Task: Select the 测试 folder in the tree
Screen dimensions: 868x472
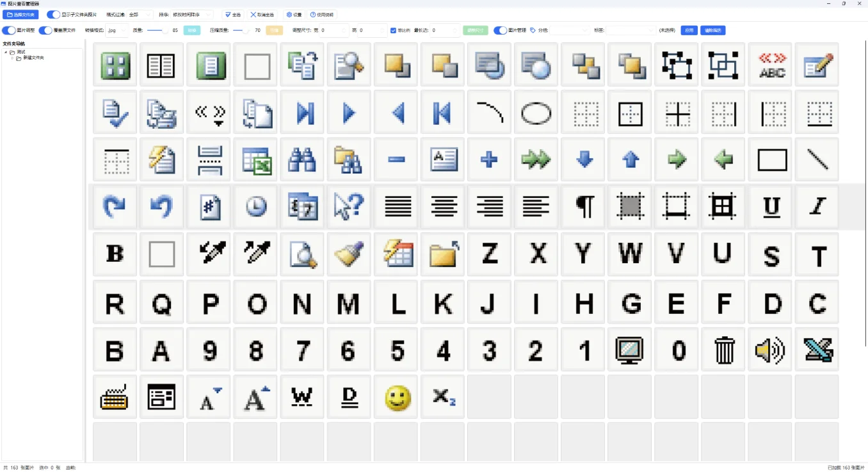Action: click(21, 52)
